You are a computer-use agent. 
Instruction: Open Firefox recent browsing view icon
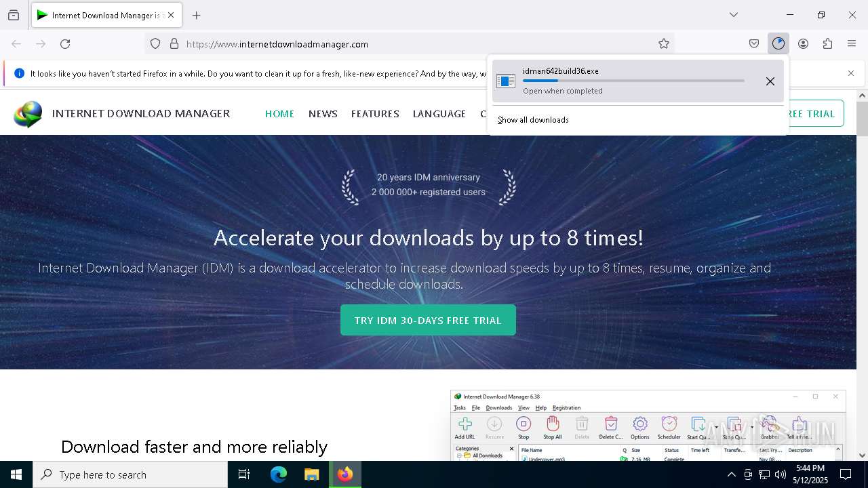tap(14, 15)
